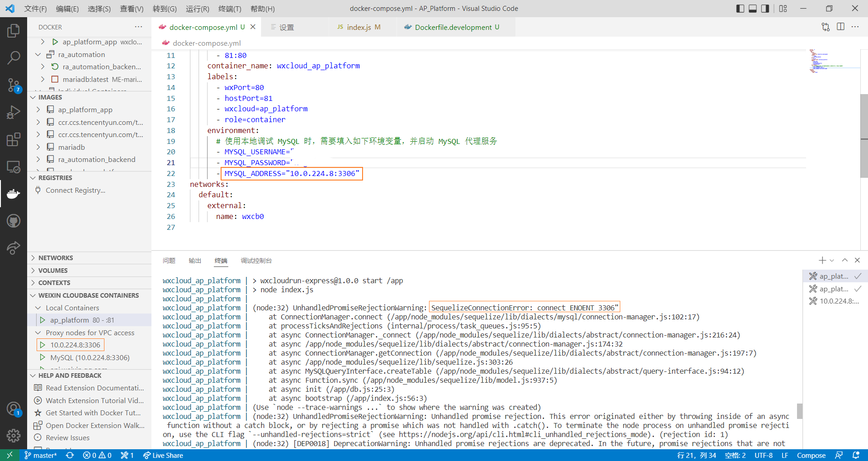Click the Docker panel more actions ellipsis
Viewport: 868px width, 461px height.
pos(138,27)
